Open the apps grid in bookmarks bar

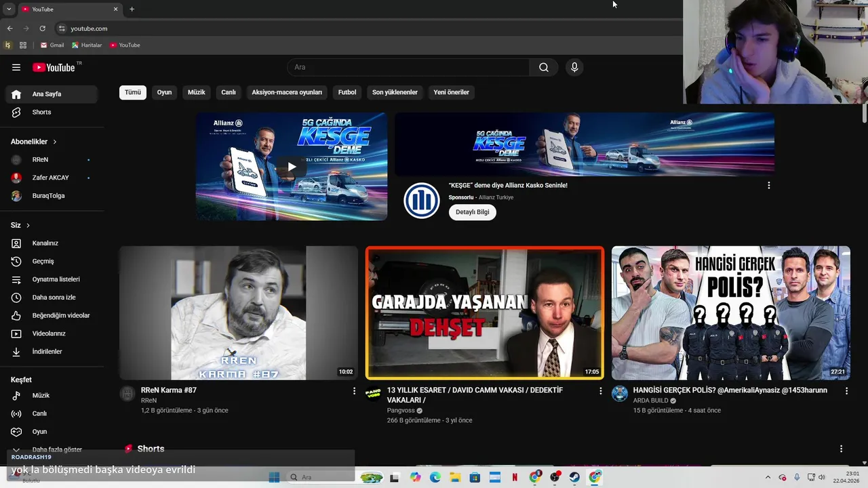23,45
